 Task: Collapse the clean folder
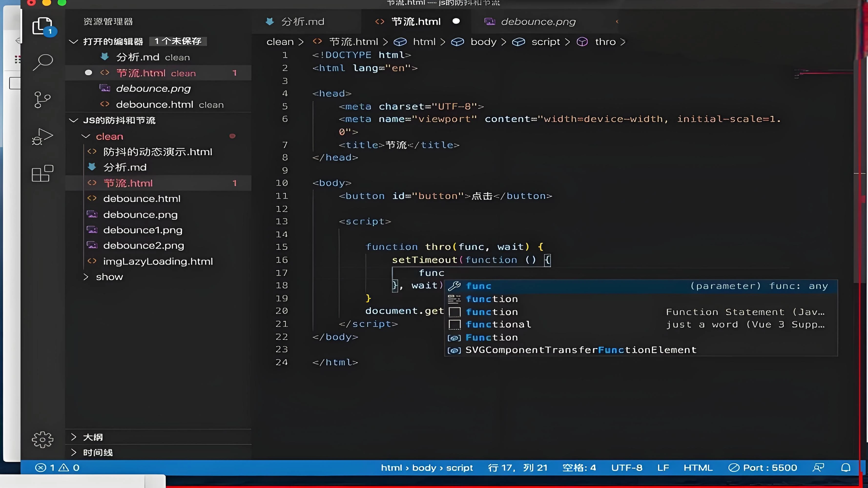click(x=86, y=136)
